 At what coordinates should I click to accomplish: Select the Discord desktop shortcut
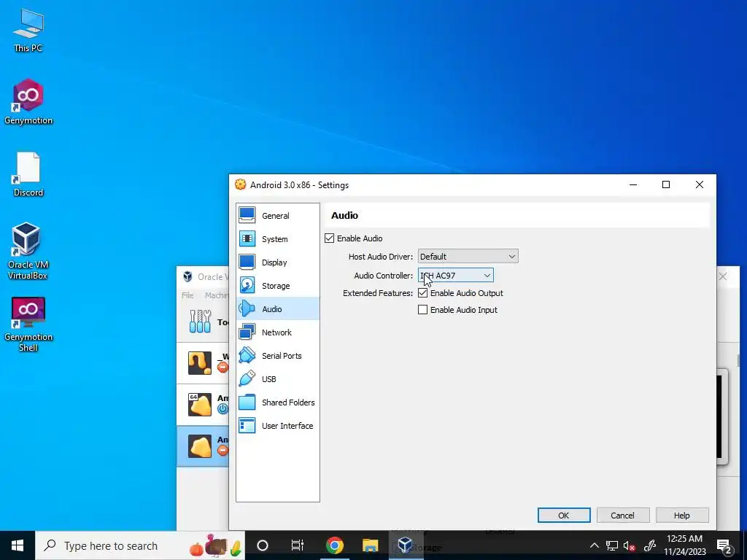point(28,174)
